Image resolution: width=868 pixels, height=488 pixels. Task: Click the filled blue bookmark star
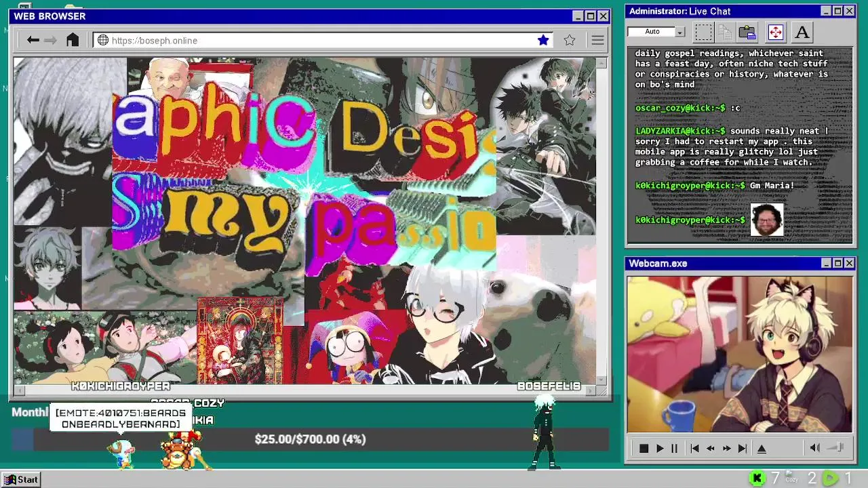[x=543, y=40]
